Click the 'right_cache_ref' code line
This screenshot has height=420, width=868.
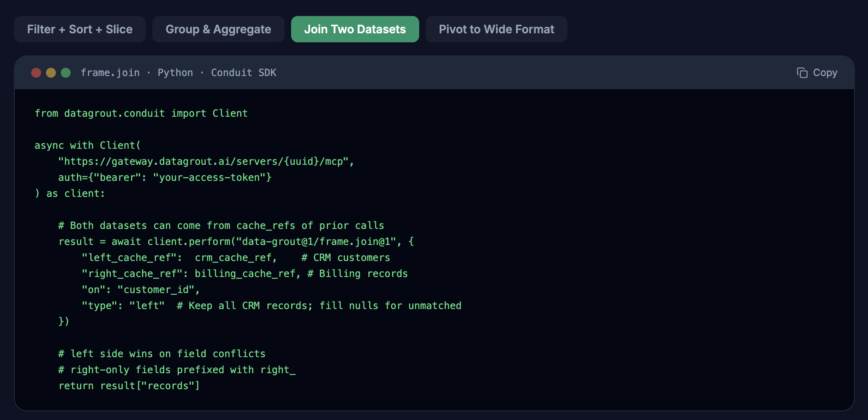[245, 274]
